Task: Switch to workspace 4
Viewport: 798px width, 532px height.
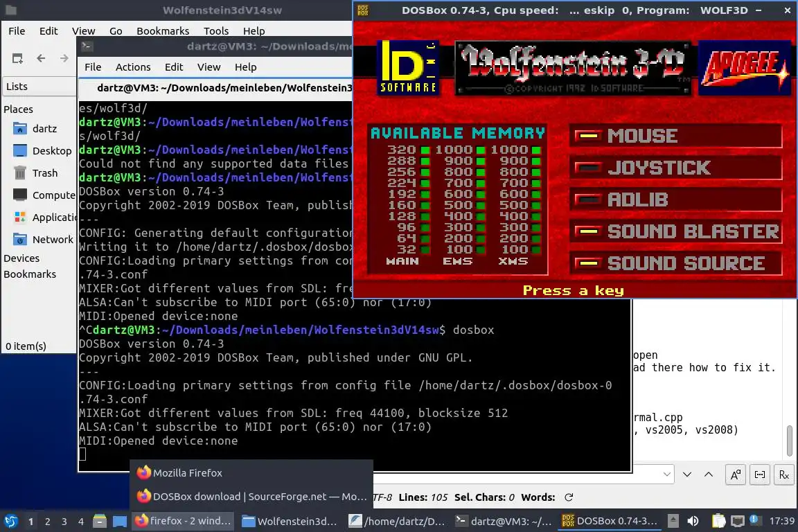Action: coord(81,522)
